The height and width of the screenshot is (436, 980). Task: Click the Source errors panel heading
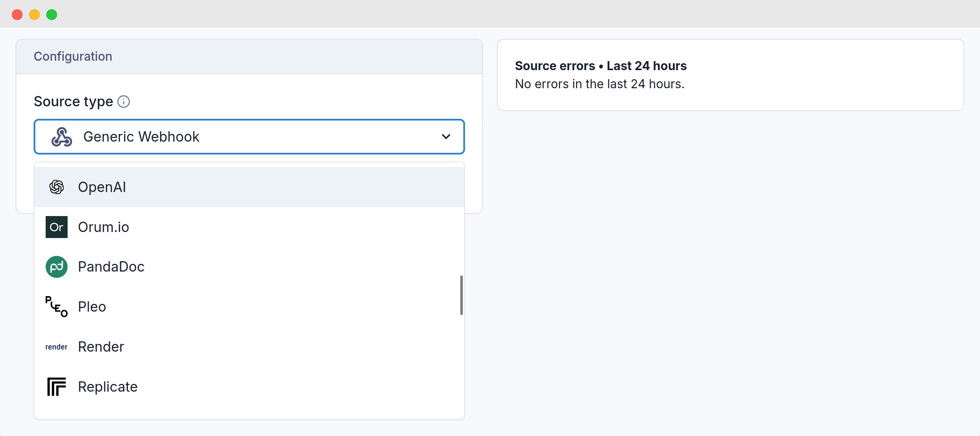click(x=601, y=65)
